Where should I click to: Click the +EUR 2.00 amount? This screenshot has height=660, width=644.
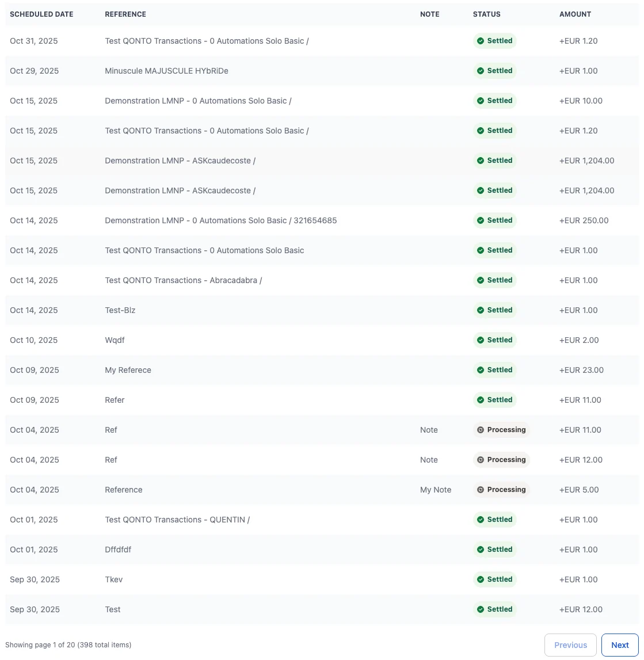tap(579, 340)
